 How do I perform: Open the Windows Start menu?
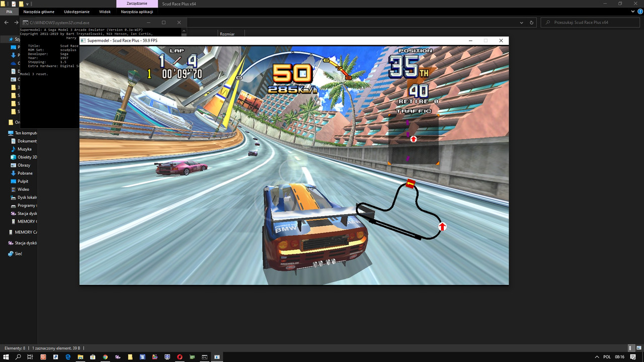click(x=6, y=357)
